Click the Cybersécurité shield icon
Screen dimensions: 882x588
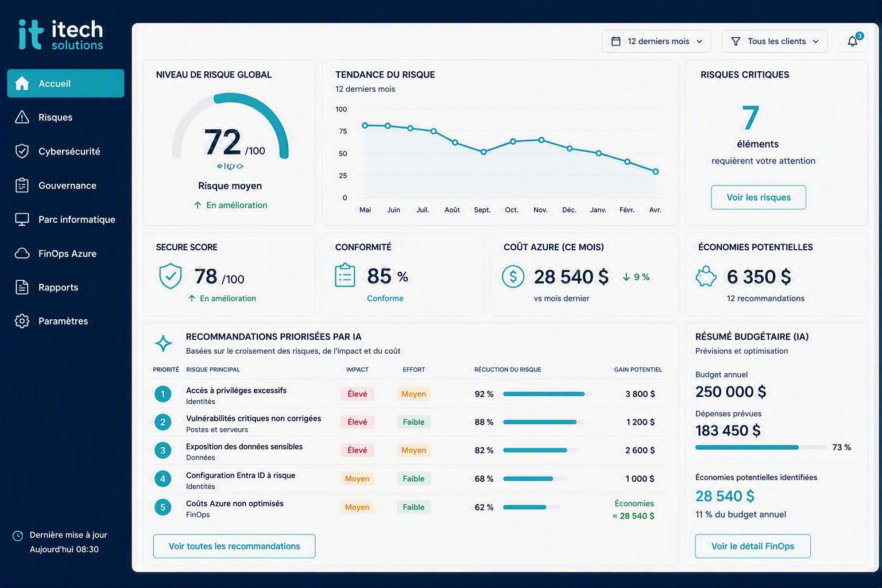click(x=22, y=151)
